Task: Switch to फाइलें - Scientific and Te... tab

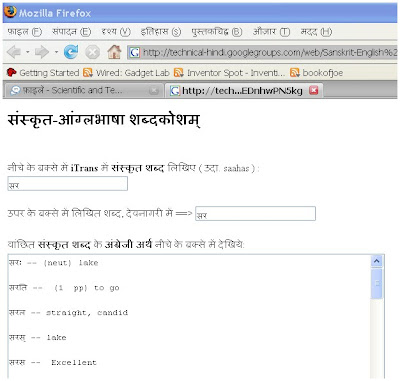Action: pyautogui.click(x=83, y=90)
